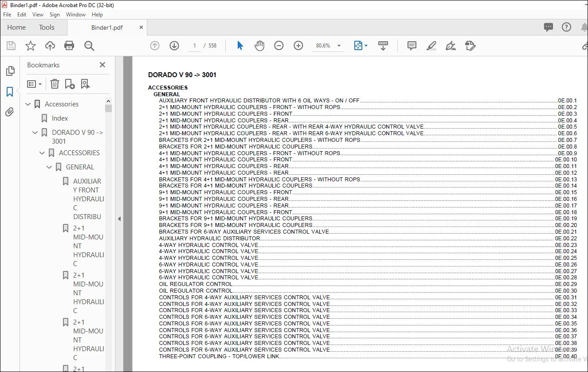Open THREE-POINT COUPLING - TOP/LOWER LINK entry
Image resolution: width=588 pixels, height=372 pixels.
368,356
